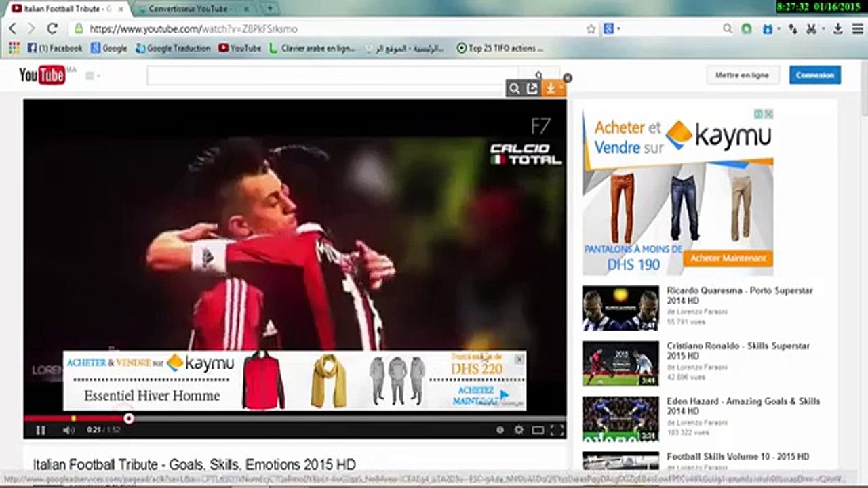This screenshot has height=488, width=868.
Task: Open Football Skills Volume 10 title link
Action: point(738,457)
